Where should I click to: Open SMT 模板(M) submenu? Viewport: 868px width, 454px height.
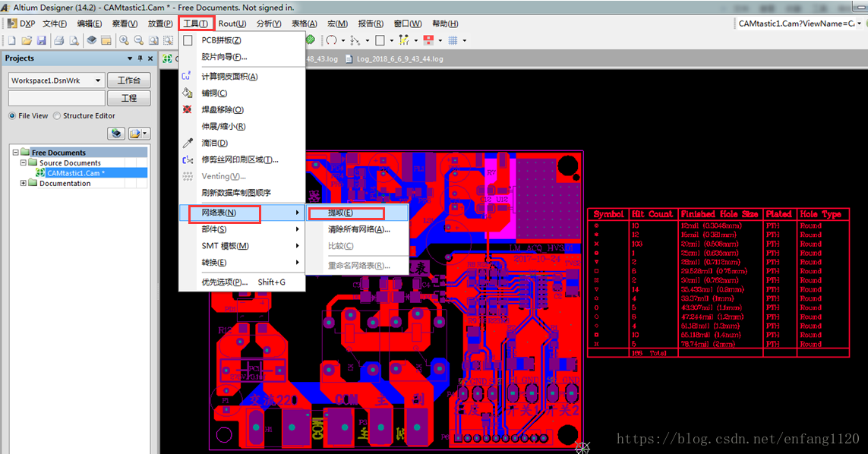pyautogui.click(x=242, y=246)
